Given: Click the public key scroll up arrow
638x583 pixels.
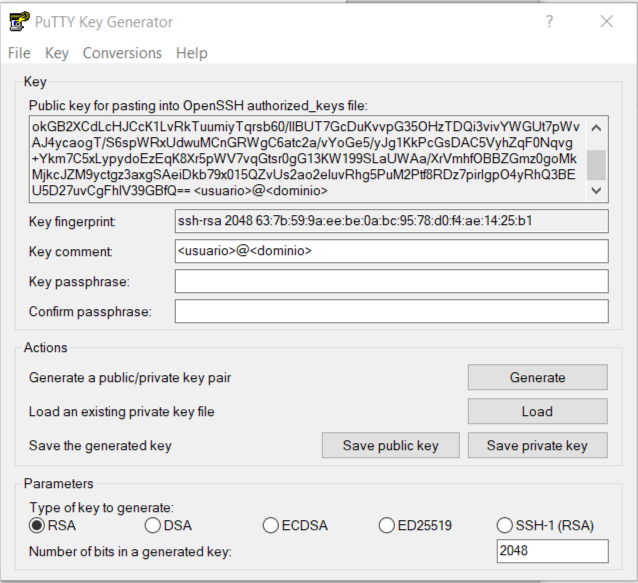Looking at the screenshot, I should [x=596, y=129].
